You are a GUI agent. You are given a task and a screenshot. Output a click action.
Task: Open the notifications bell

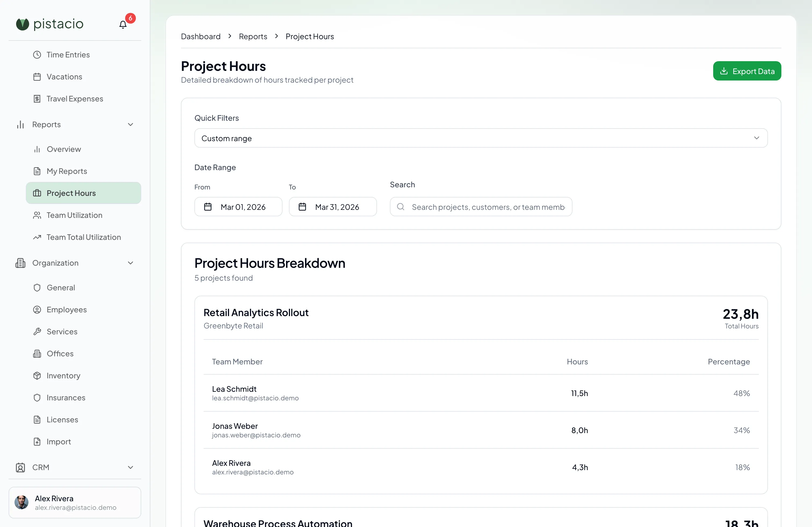point(123,24)
